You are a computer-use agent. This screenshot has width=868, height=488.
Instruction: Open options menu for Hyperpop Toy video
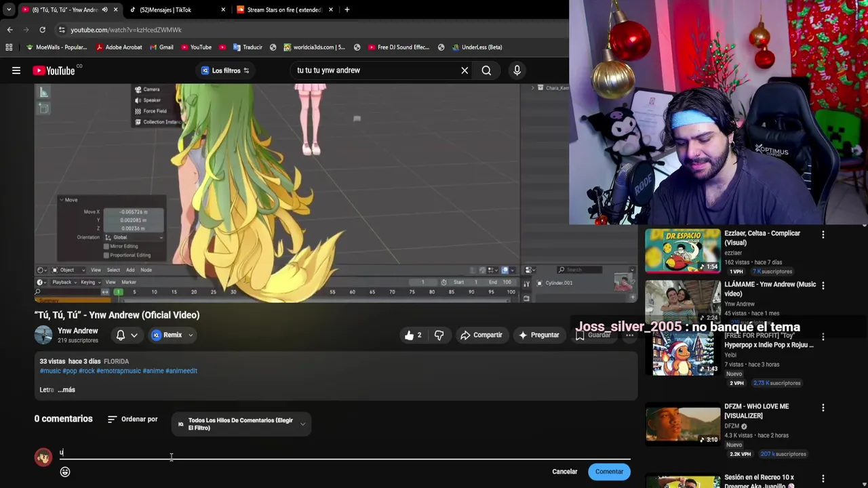(823, 337)
